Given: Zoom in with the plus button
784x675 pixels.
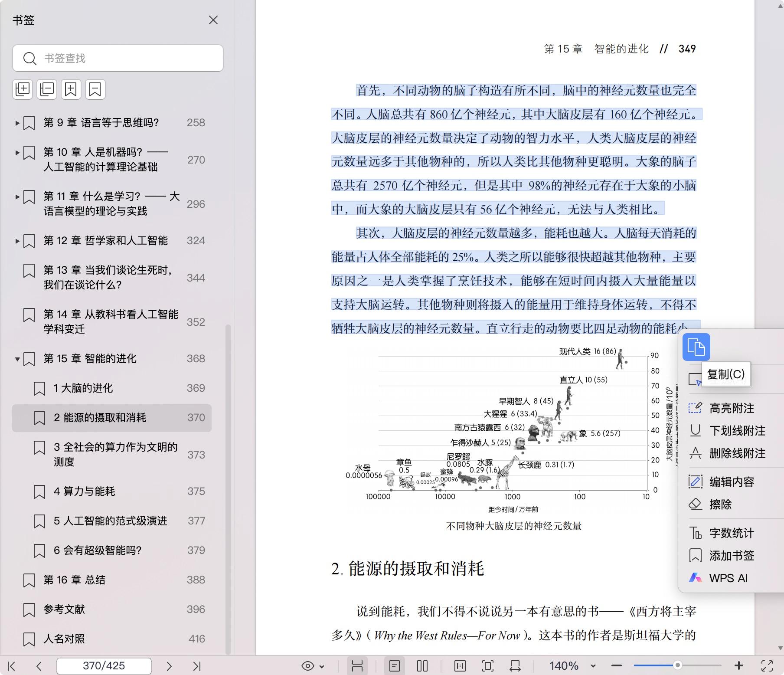Looking at the screenshot, I should (x=739, y=666).
